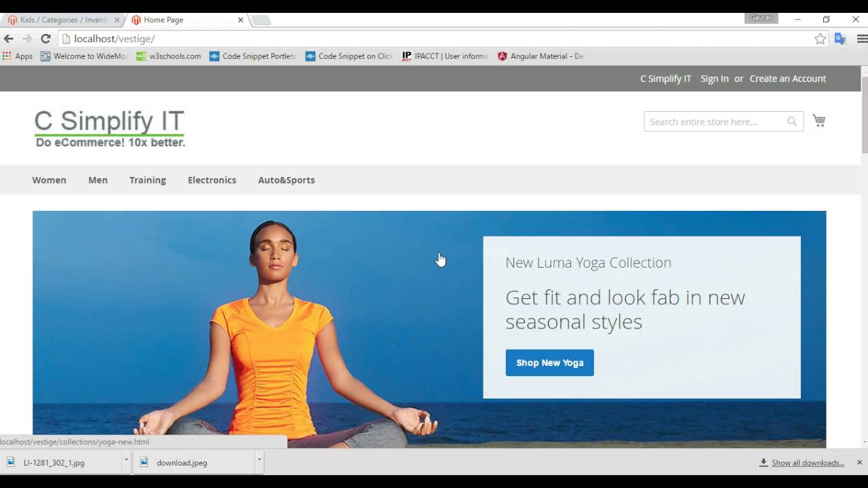868x488 pixels.
Task: Open Code Snippet Portlets bookmark
Action: [x=253, y=56]
